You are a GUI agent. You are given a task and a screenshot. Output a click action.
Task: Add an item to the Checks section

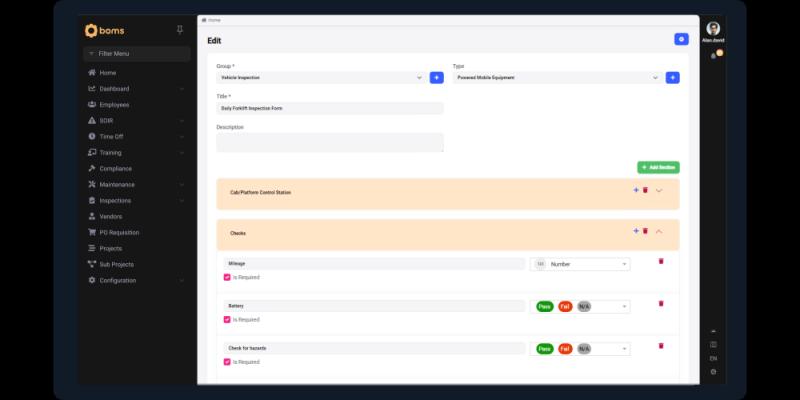point(635,231)
